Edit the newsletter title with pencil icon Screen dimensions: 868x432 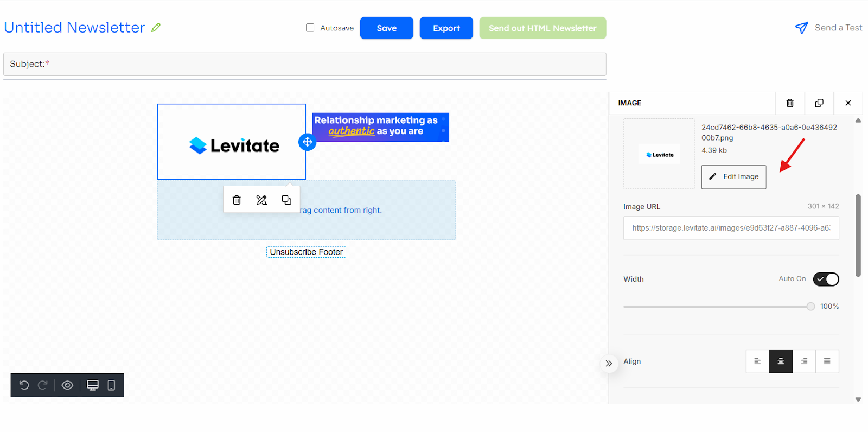point(156,27)
